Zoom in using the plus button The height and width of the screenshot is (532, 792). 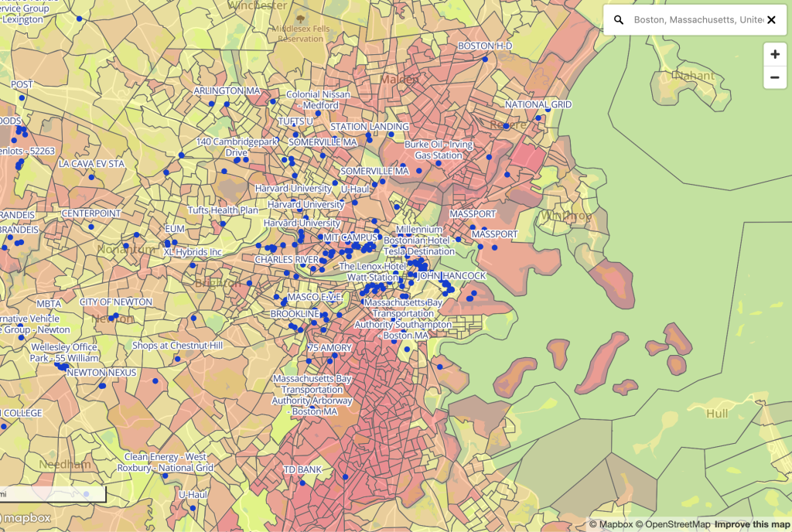click(775, 56)
